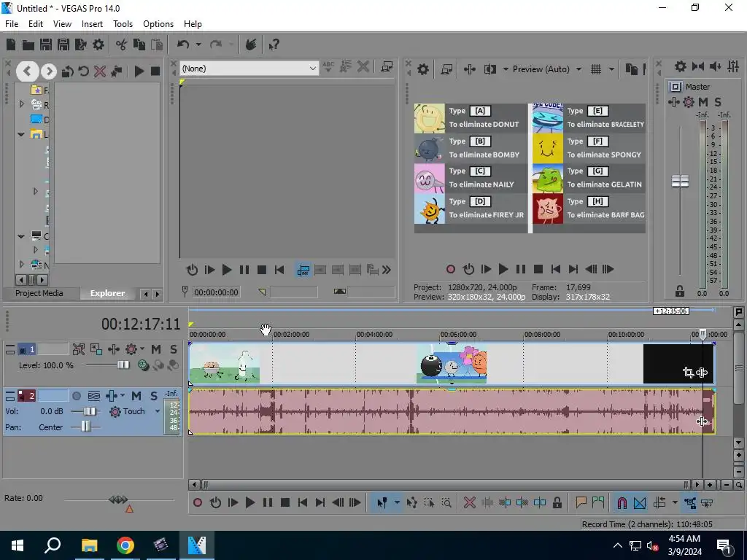This screenshot has width=747, height=560.
Task: Switch to Explorer tab
Action: click(107, 293)
